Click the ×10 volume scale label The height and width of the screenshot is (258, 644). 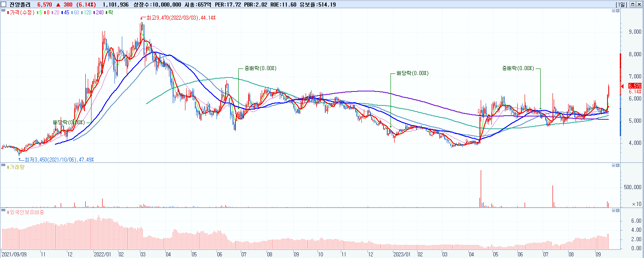(x=637, y=204)
